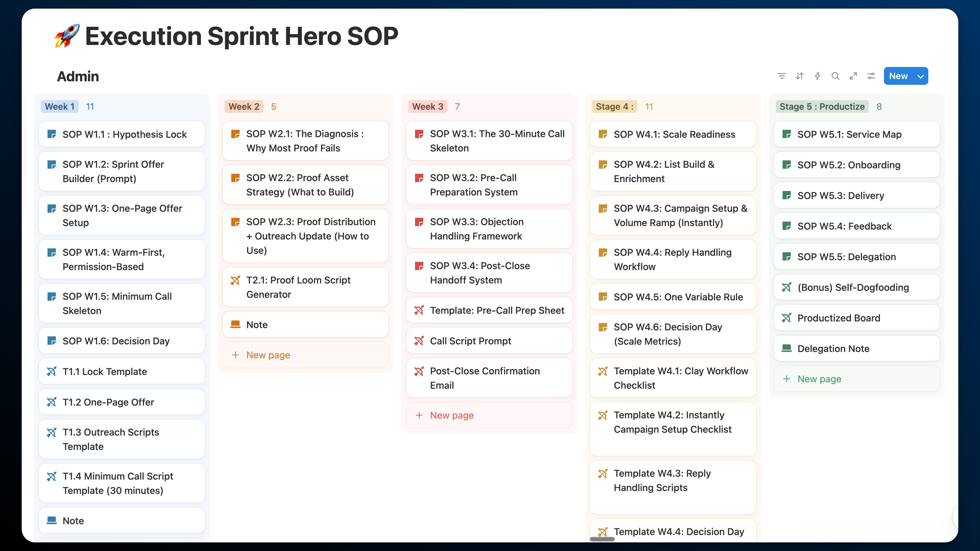Image resolution: width=980 pixels, height=551 pixels.
Task: Open the filter icon in board toolbar
Action: (781, 76)
